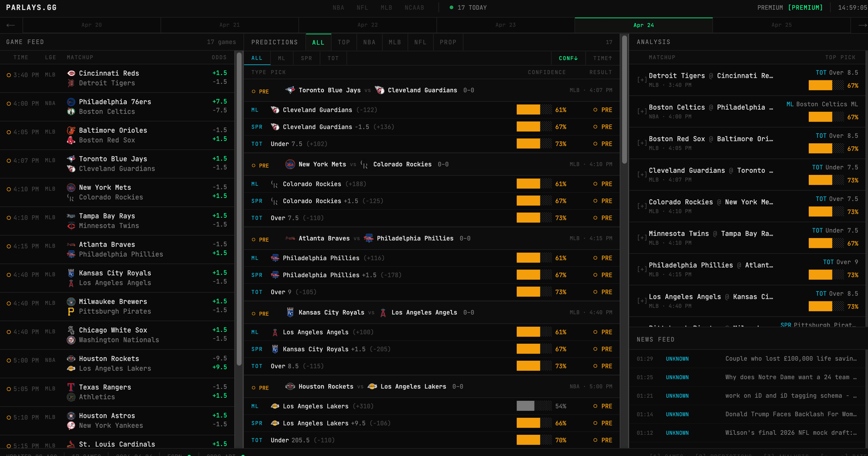Click the Tampa Bay Rays logo
Viewport: 868px width, 456px height.
point(71,216)
